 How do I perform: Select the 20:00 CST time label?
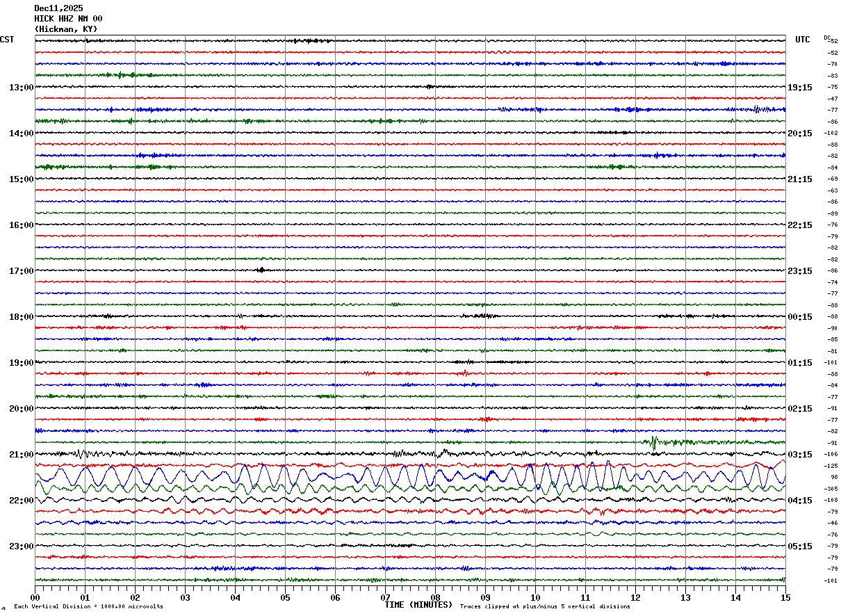tap(21, 409)
